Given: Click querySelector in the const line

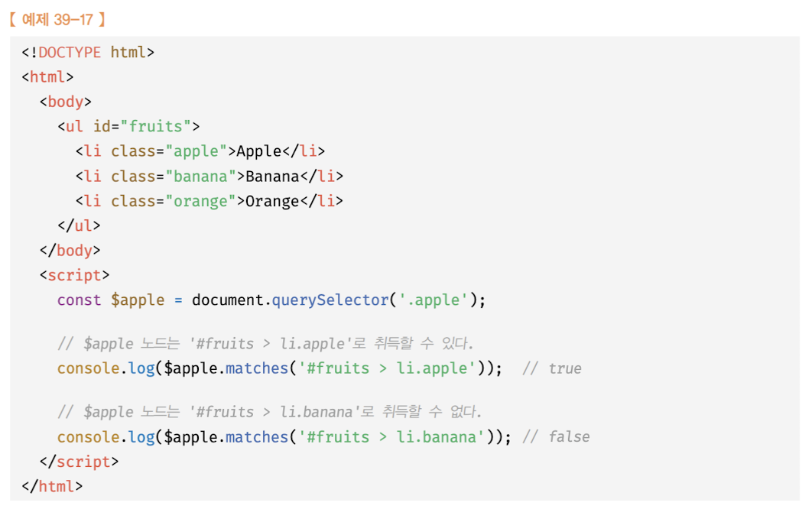Looking at the screenshot, I should [x=330, y=300].
